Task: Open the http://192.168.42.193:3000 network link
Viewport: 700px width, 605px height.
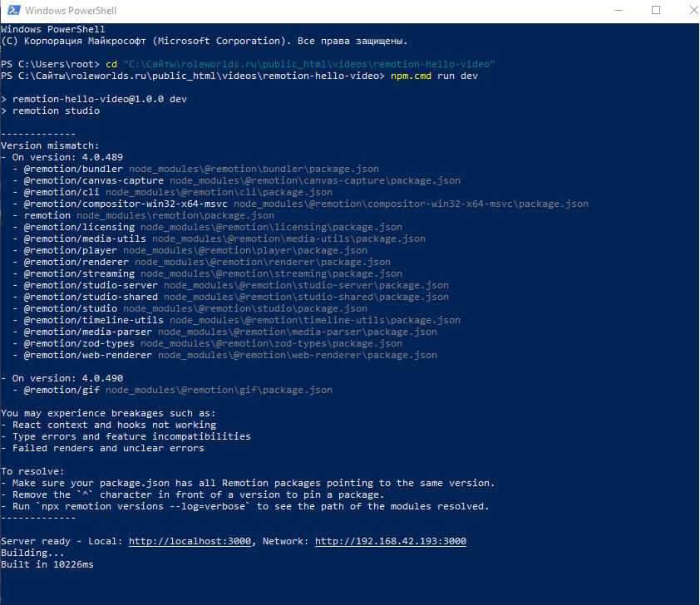Action: [x=391, y=541]
